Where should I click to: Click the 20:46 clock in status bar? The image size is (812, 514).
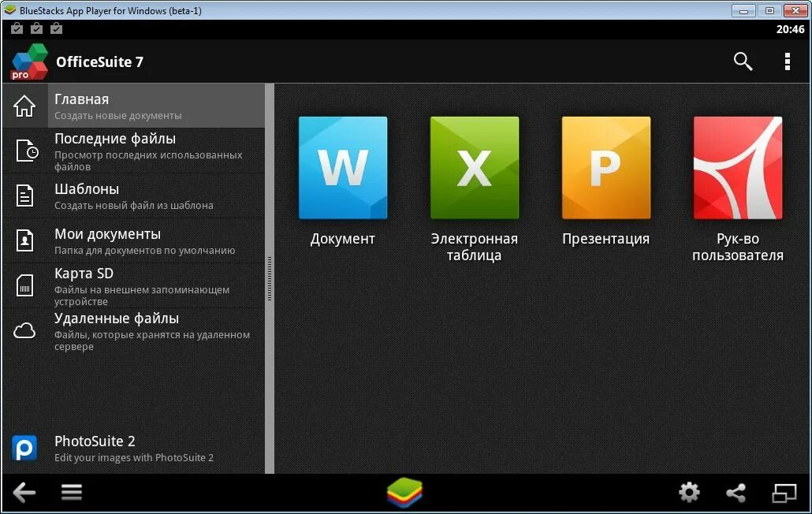[x=790, y=29]
